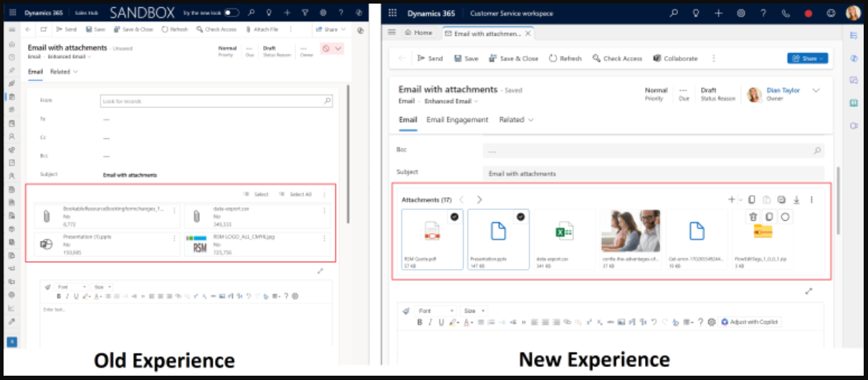Screen dimensions: 868x380
Task: Go to next page of Attachments (17)
Action: tap(480, 199)
